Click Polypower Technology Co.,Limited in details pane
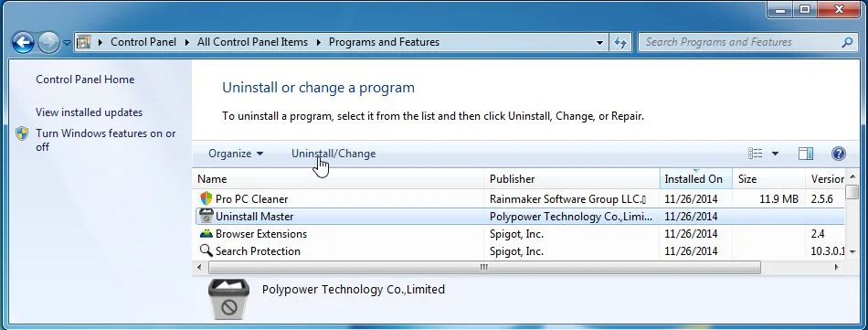868x330 pixels. pos(354,290)
